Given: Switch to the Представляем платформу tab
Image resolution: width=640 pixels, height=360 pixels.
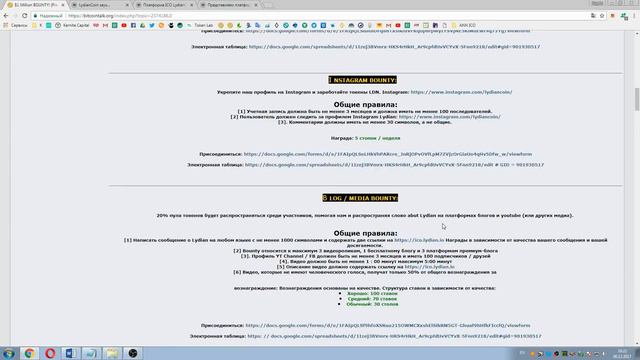Looking at the screenshot, I should (x=228, y=5).
